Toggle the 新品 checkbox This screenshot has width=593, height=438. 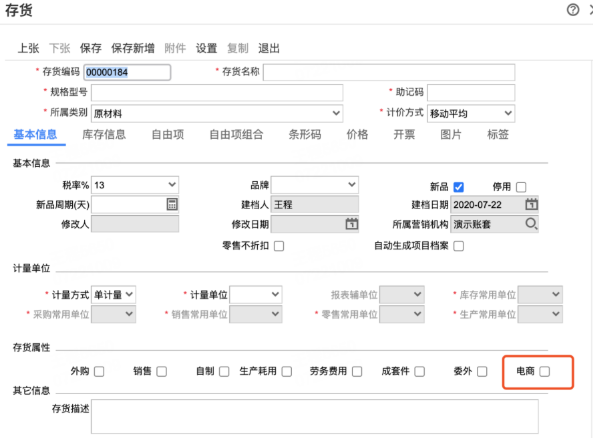[458, 187]
